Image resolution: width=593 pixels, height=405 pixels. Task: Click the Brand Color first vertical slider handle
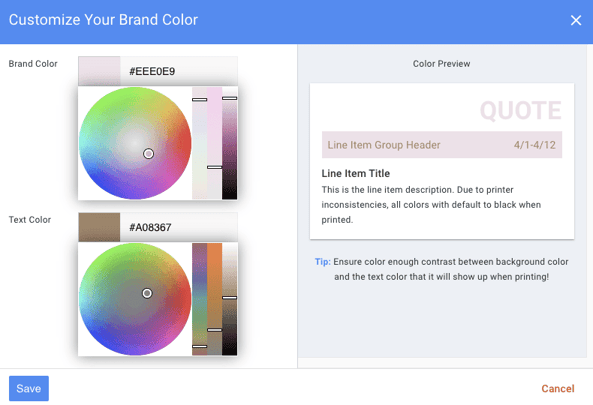(x=199, y=99)
